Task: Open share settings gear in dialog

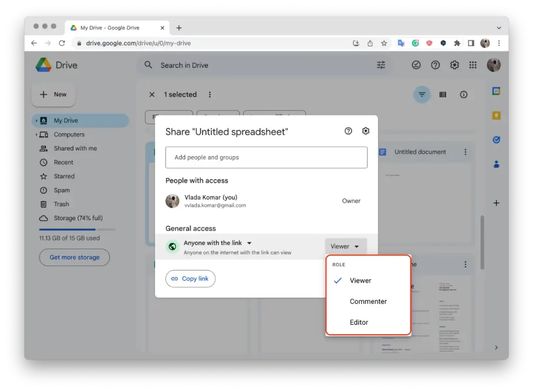Action: click(x=365, y=131)
